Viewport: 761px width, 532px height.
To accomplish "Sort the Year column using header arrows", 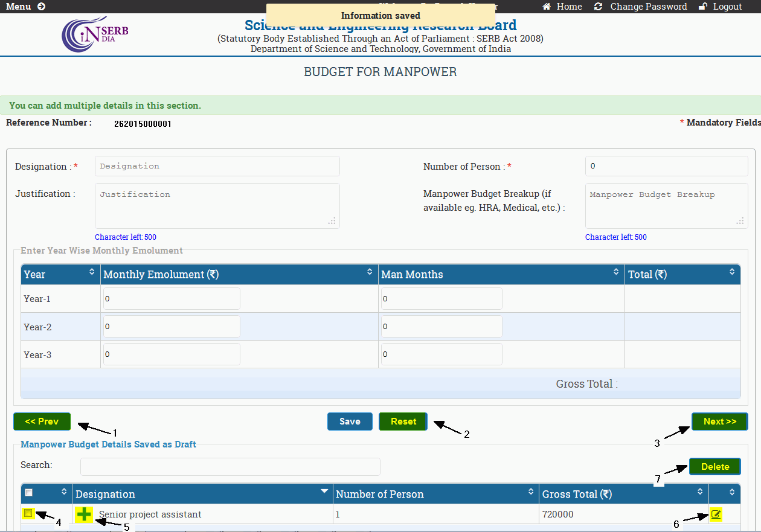I will (92, 272).
